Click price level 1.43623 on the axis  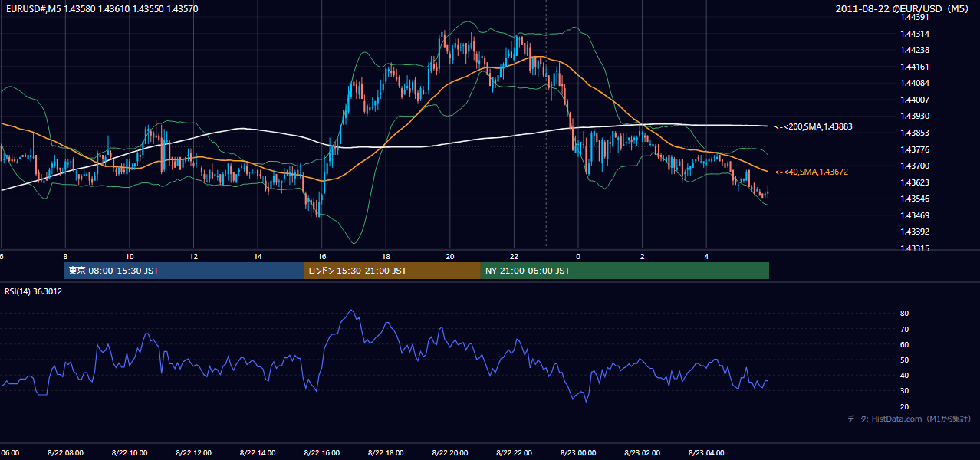pos(914,182)
